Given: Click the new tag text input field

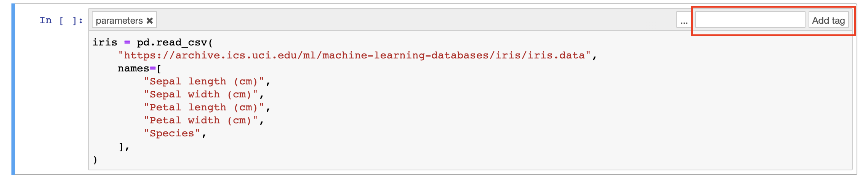Looking at the screenshot, I should click(x=749, y=20).
